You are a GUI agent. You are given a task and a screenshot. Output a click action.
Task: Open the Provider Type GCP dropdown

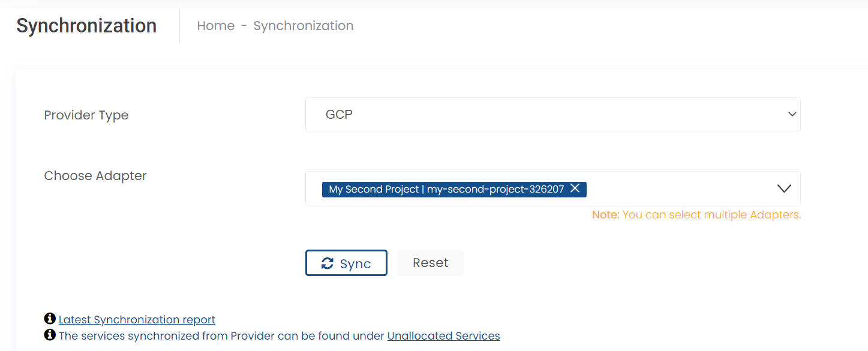click(552, 114)
